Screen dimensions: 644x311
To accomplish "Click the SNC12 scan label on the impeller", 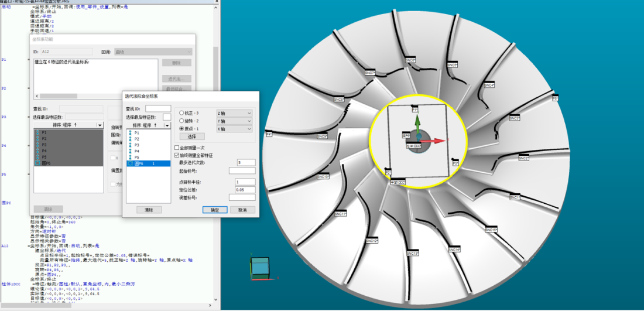I will [x=372, y=240].
